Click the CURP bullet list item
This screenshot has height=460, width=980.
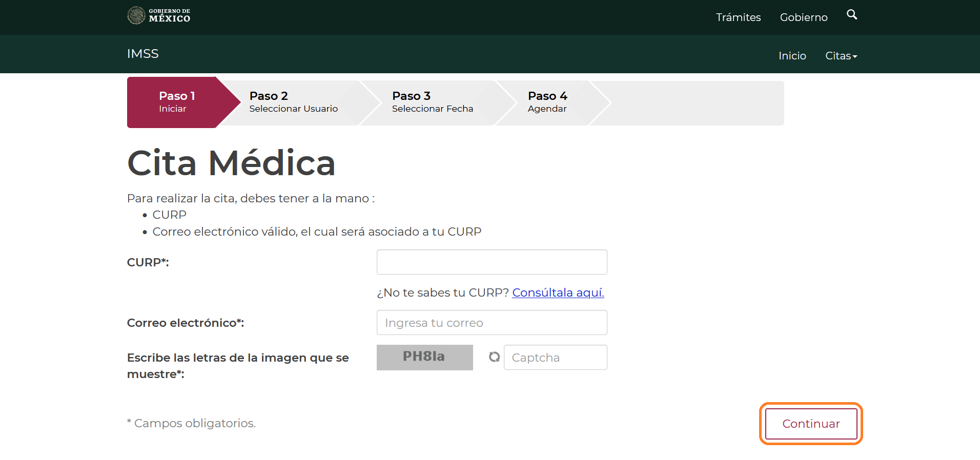pyautogui.click(x=170, y=215)
